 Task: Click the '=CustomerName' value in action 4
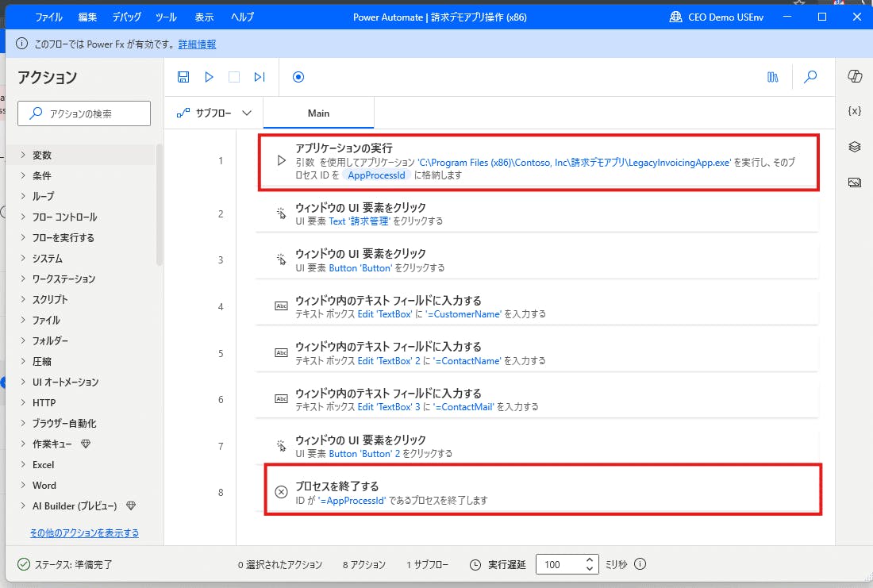[463, 314]
